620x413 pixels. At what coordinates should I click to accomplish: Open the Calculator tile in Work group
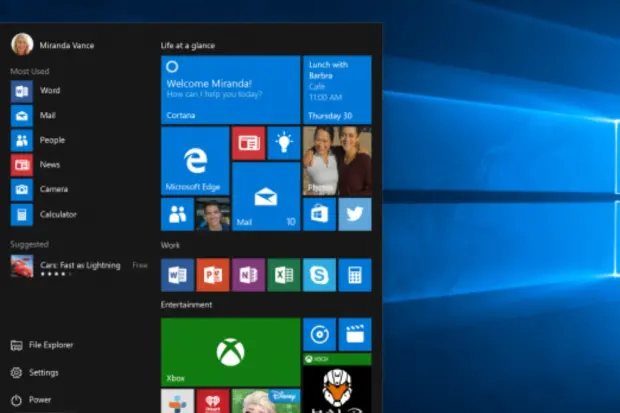[355, 275]
